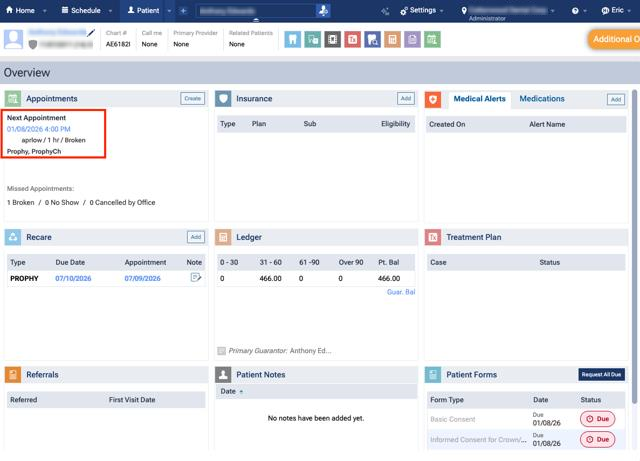Click the orange ledger toolbar icon

click(392, 40)
